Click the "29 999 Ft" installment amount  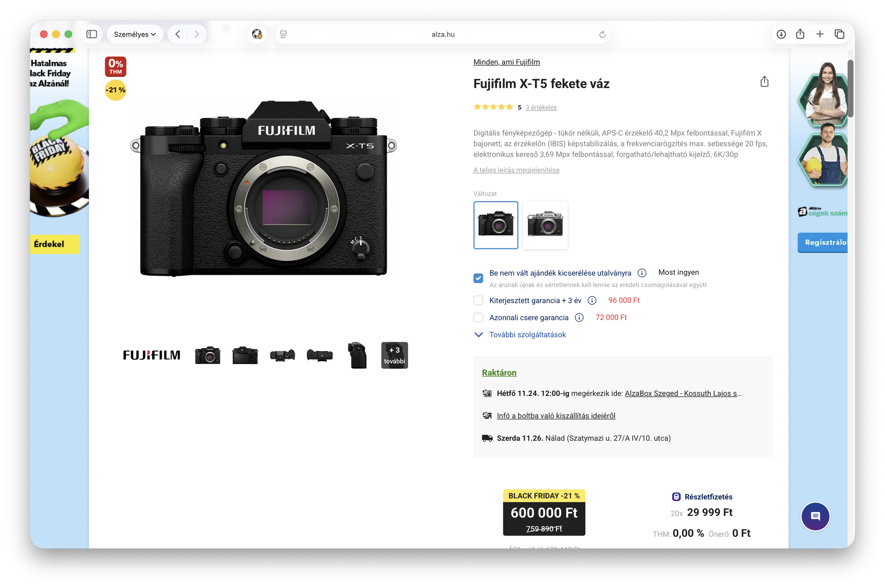710,513
